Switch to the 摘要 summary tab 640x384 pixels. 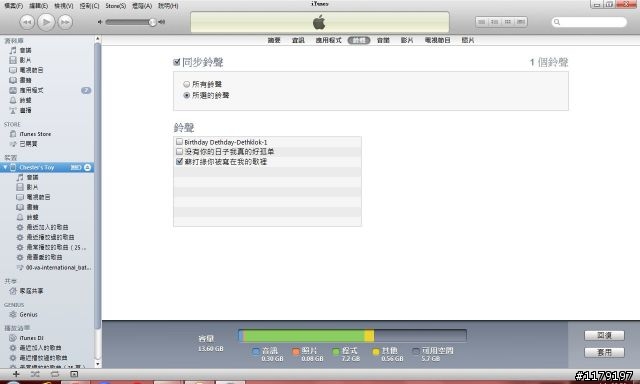[x=274, y=40]
